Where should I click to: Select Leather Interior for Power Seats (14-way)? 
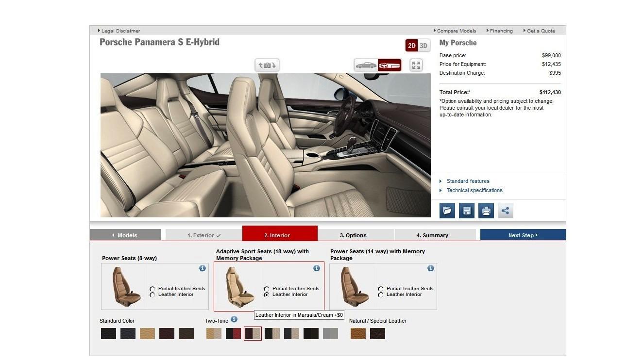(x=381, y=295)
